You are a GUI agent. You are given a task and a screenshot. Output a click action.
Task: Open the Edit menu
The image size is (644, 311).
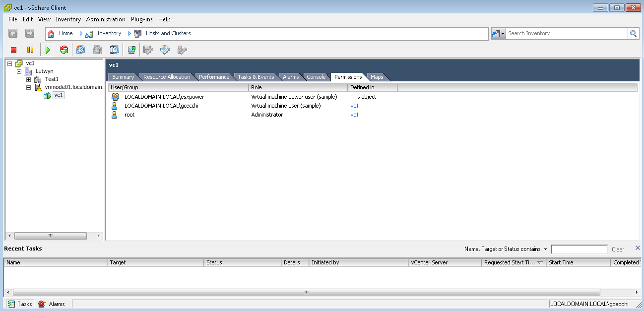(x=28, y=19)
